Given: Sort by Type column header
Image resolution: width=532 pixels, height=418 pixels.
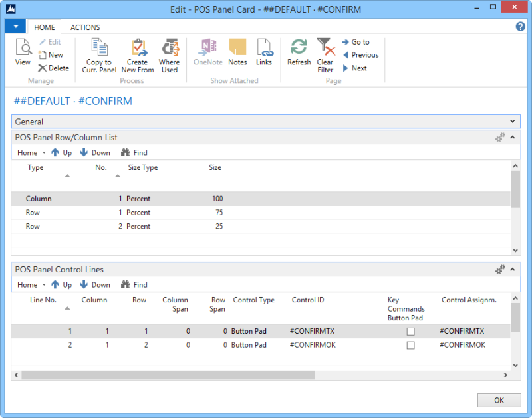Looking at the screenshot, I should (x=35, y=168).
